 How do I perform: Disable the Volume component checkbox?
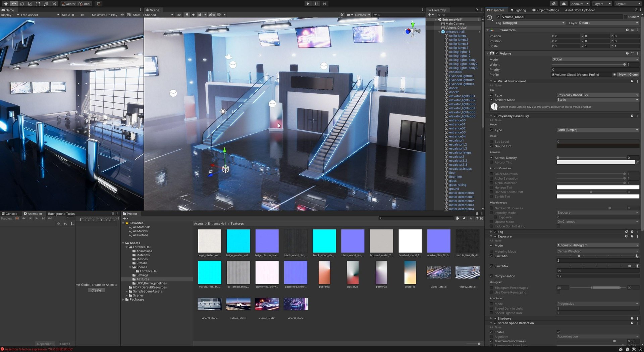pos(497,53)
